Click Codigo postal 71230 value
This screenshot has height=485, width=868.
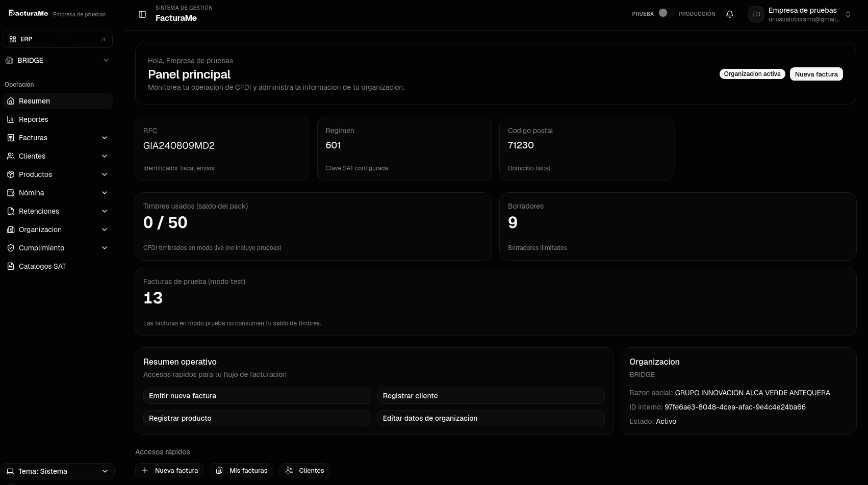(x=521, y=145)
